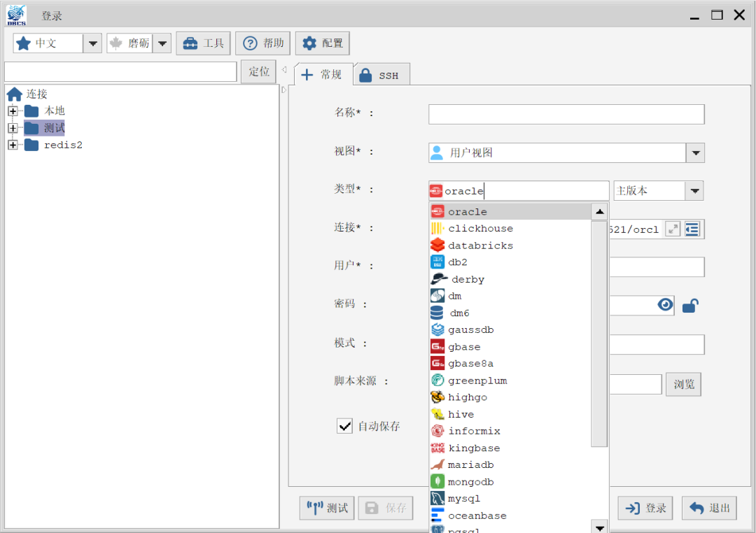This screenshot has height=533, width=756.
Task: Choose informix from the list
Action: [x=510, y=431]
